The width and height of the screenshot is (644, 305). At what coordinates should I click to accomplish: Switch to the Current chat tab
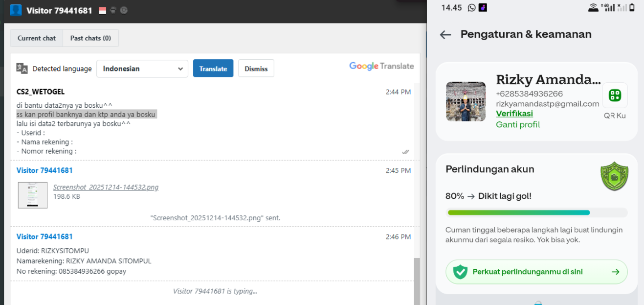point(37,38)
